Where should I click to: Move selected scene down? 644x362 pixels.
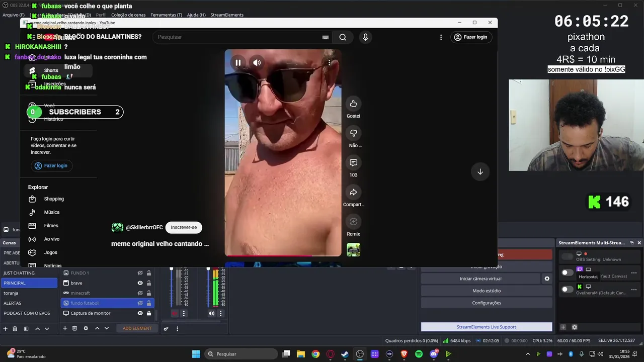point(47,328)
